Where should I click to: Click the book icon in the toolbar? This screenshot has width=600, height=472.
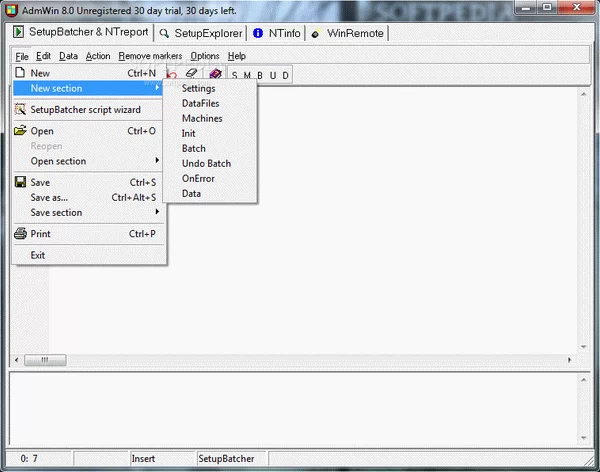click(x=214, y=74)
